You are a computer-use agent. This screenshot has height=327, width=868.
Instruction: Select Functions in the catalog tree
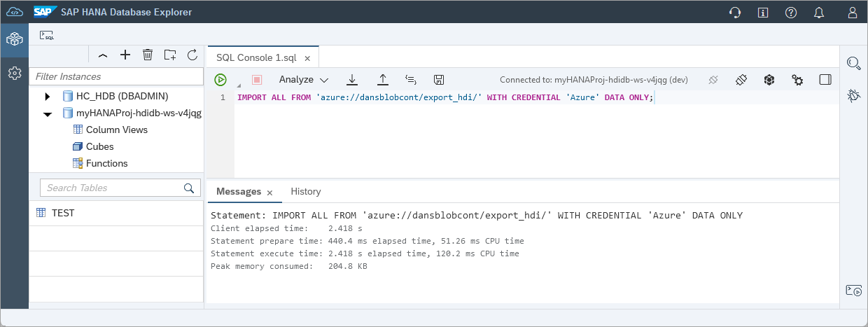coord(107,163)
